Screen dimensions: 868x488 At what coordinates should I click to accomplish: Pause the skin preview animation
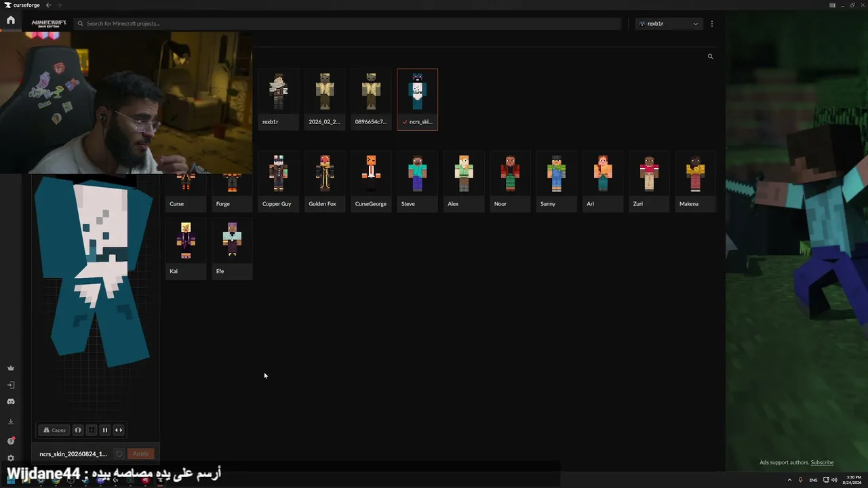tap(105, 430)
